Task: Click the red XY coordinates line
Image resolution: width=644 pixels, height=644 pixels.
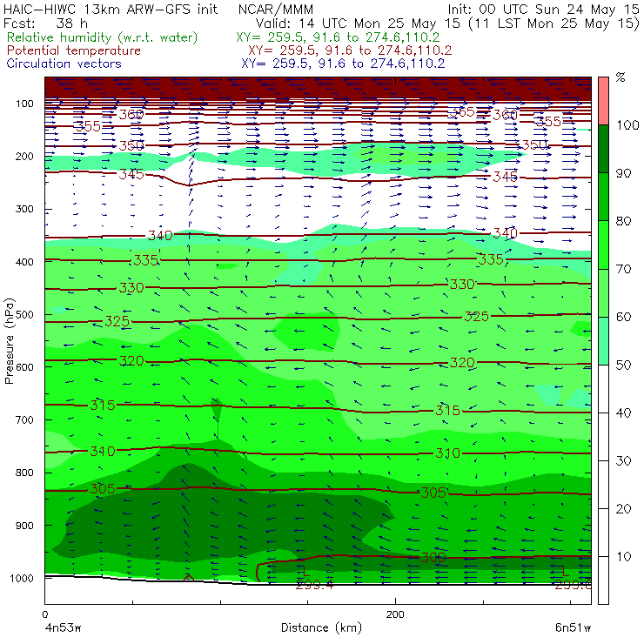Action: point(350,50)
